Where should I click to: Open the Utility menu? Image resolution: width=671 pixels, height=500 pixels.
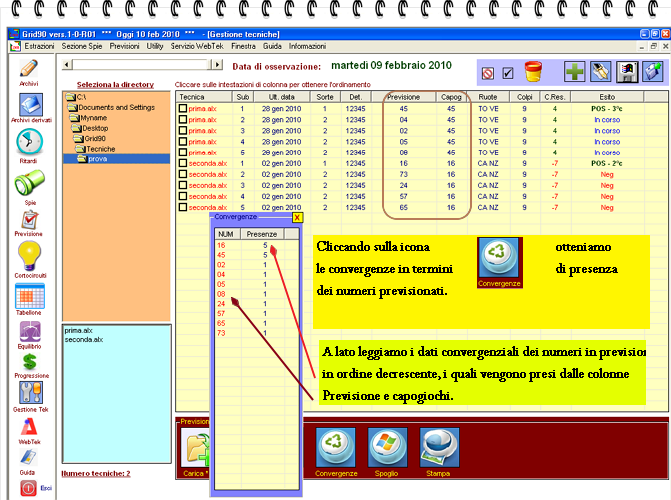(x=155, y=46)
